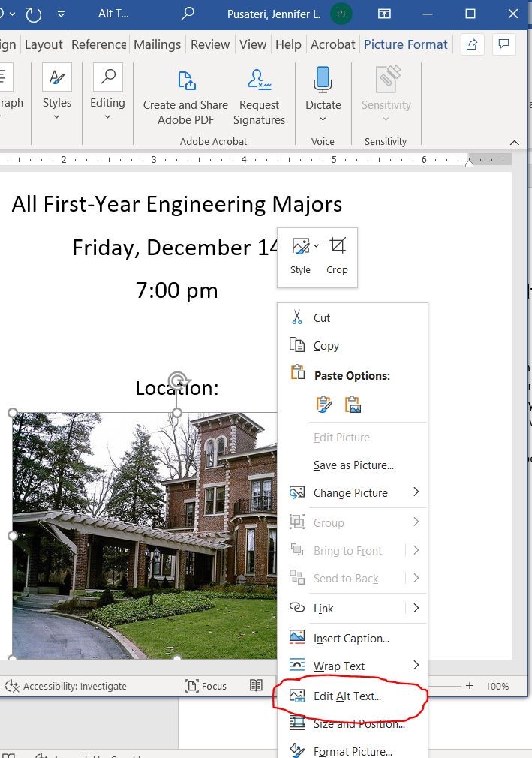532x758 pixels.
Task: Select Insert Caption...
Action: tap(353, 638)
